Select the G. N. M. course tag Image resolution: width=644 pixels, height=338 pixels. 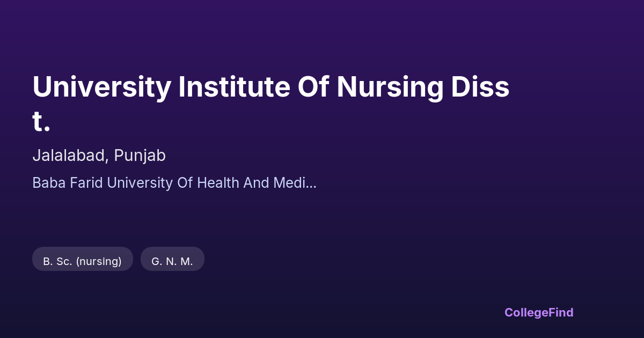pyautogui.click(x=172, y=261)
